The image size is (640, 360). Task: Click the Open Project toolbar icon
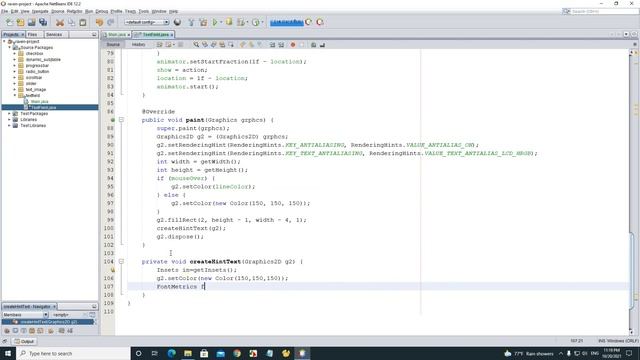click(31, 22)
